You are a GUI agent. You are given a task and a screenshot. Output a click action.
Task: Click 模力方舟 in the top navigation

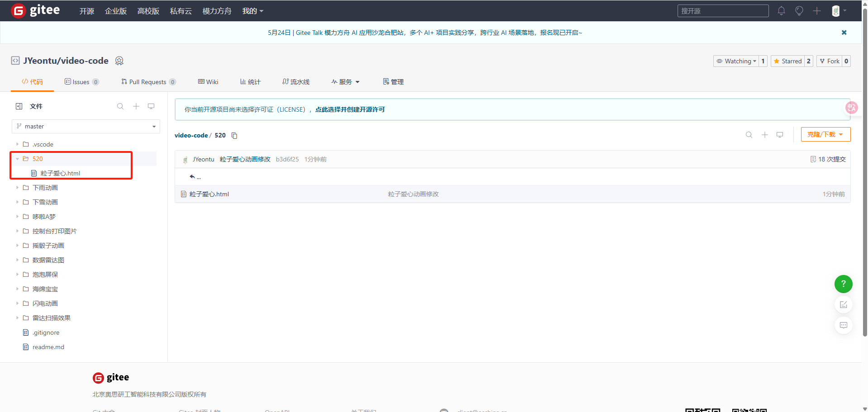point(217,11)
